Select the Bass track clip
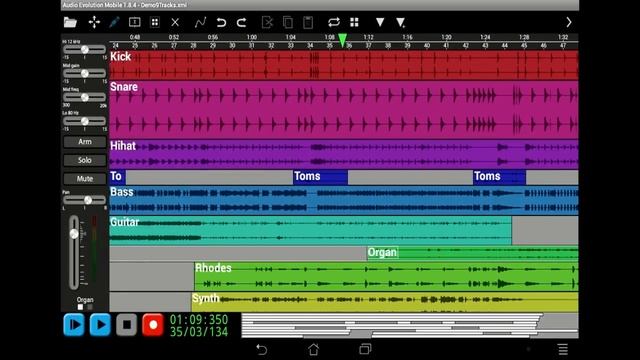 click(344, 200)
